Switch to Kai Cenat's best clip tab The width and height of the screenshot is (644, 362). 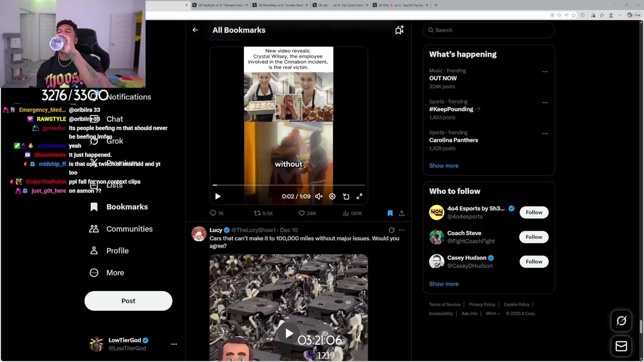pyautogui.click(x=340, y=5)
